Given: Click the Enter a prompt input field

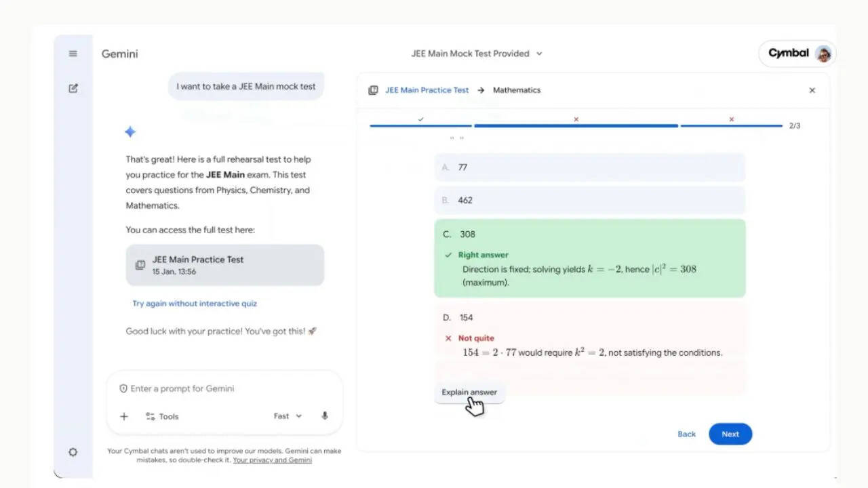Looking at the screenshot, I should pyautogui.click(x=224, y=388).
